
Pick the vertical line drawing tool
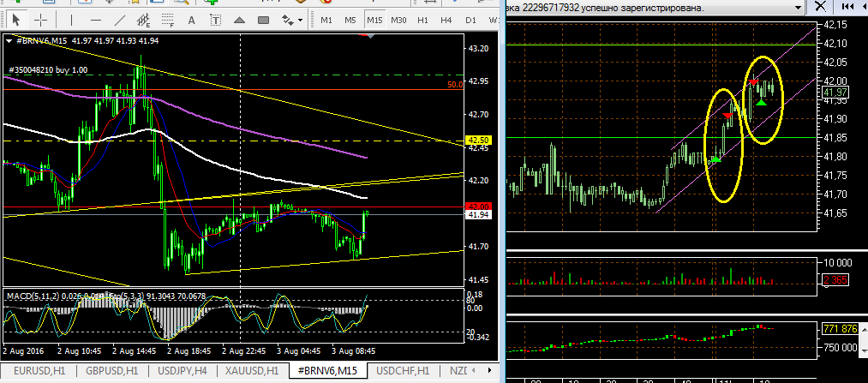pos(71,21)
